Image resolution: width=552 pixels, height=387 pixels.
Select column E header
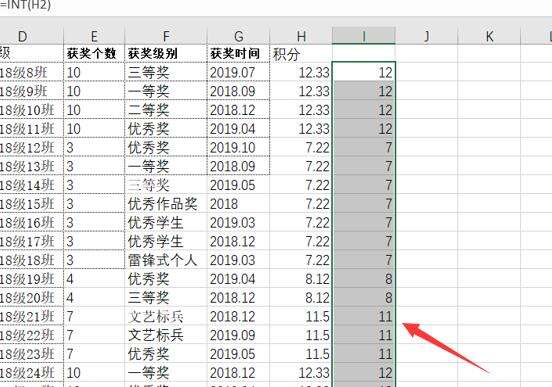pos(94,36)
